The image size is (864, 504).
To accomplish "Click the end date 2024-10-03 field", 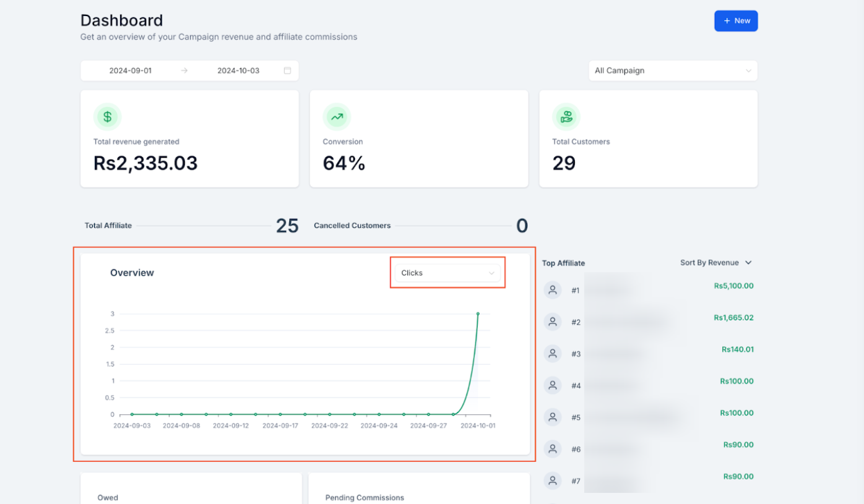I will [x=238, y=70].
